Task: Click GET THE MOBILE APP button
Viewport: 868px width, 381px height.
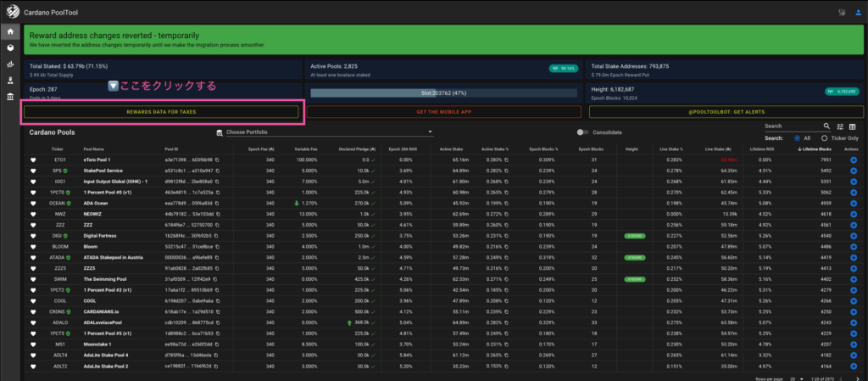Action: [444, 112]
